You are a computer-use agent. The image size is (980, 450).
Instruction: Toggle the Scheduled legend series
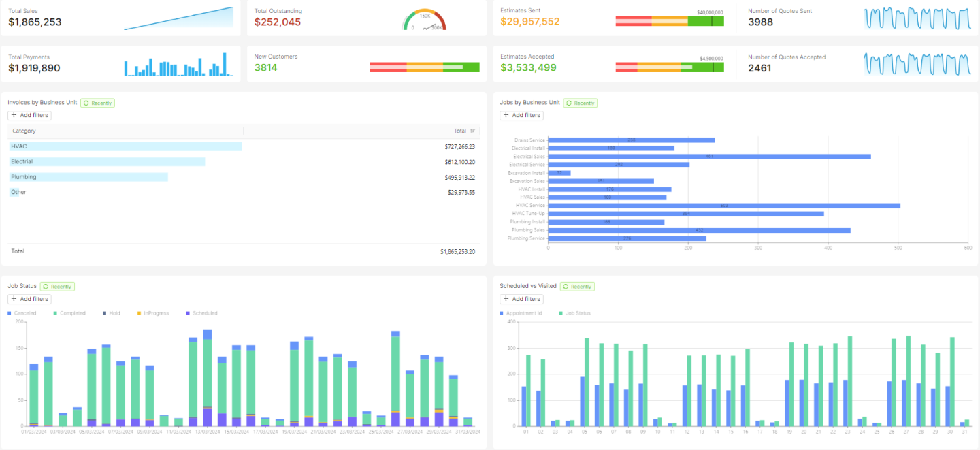(x=201, y=313)
